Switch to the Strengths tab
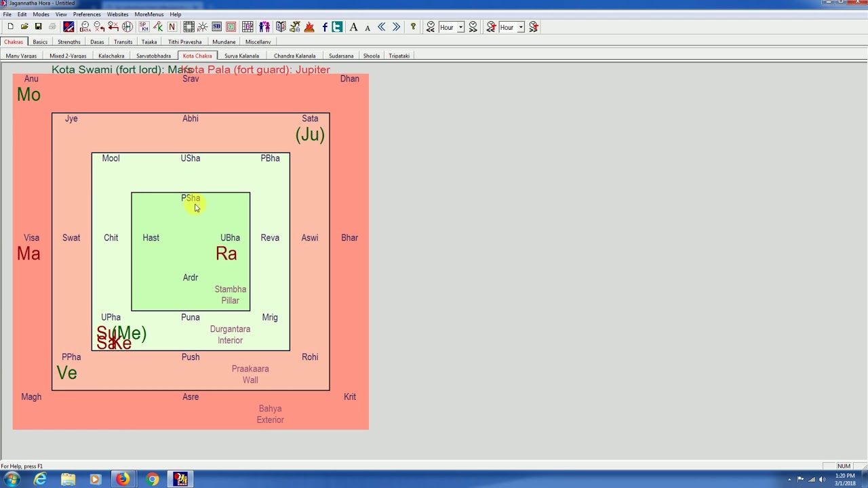 69,42
